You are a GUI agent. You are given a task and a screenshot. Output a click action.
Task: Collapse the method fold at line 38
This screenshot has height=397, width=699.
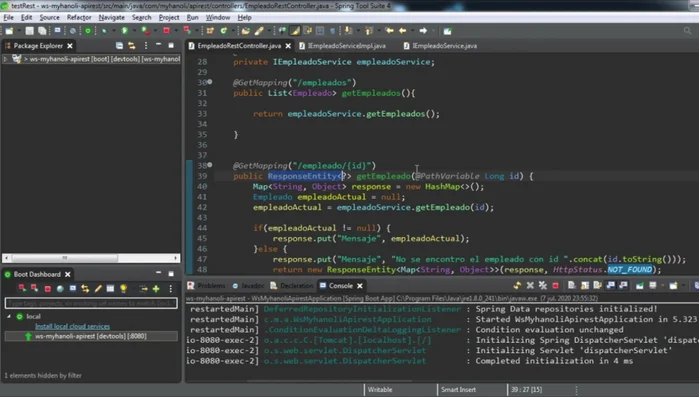pos(210,165)
